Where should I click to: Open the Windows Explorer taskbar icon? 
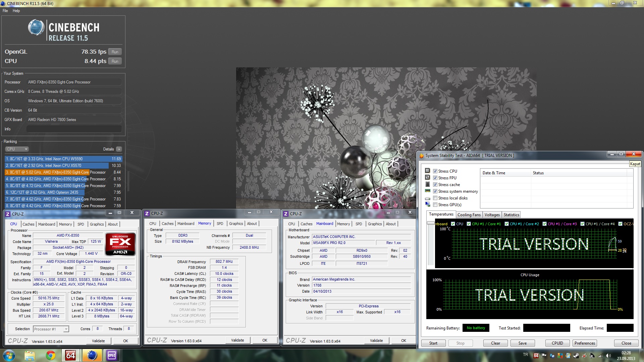click(30, 355)
